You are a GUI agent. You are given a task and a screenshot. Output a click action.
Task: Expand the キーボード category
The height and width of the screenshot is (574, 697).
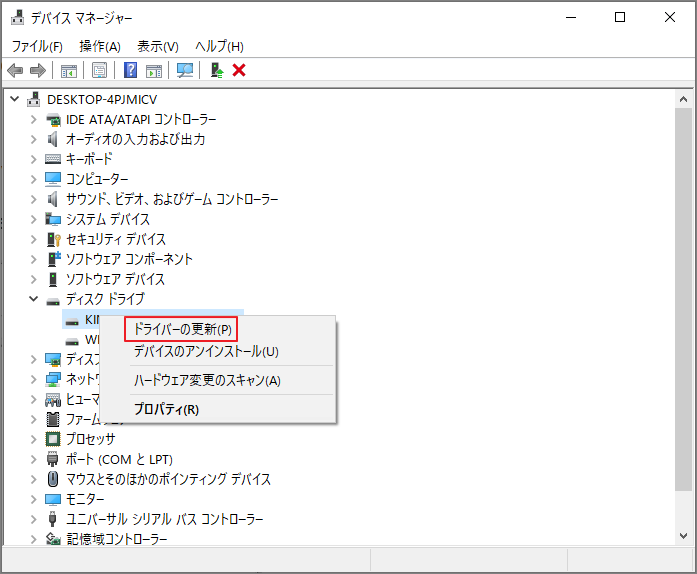click(x=34, y=159)
